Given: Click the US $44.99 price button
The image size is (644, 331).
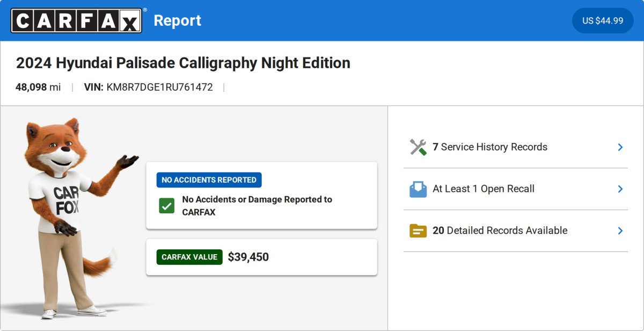Looking at the screenshot, I should [x=603, y=20].
